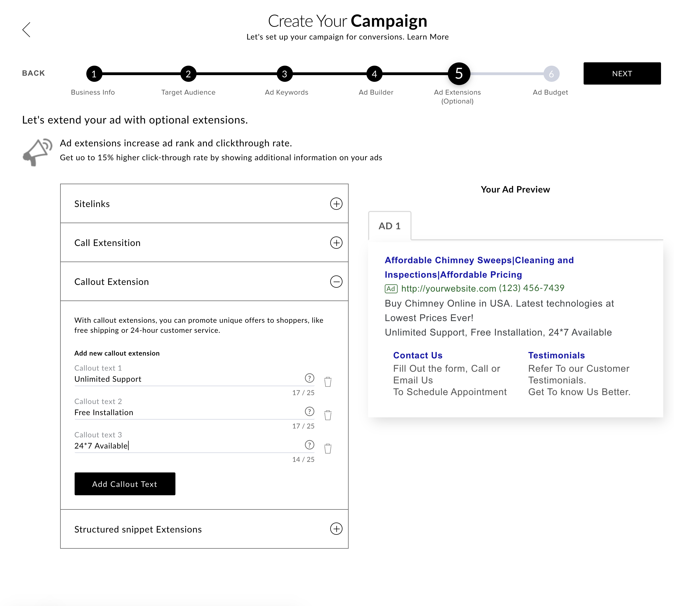
Task: Collapse the Callout Extension section
Action: 336,282
